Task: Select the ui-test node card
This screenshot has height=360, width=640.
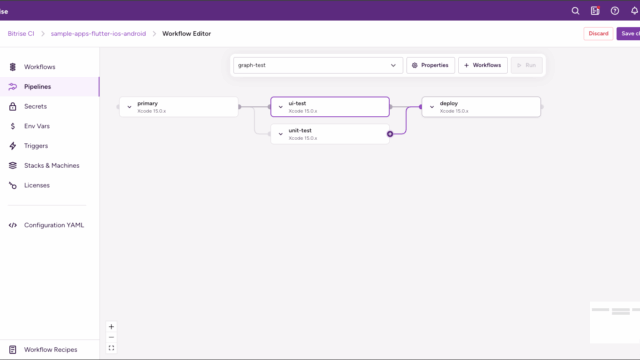Action: coord(330,107)
